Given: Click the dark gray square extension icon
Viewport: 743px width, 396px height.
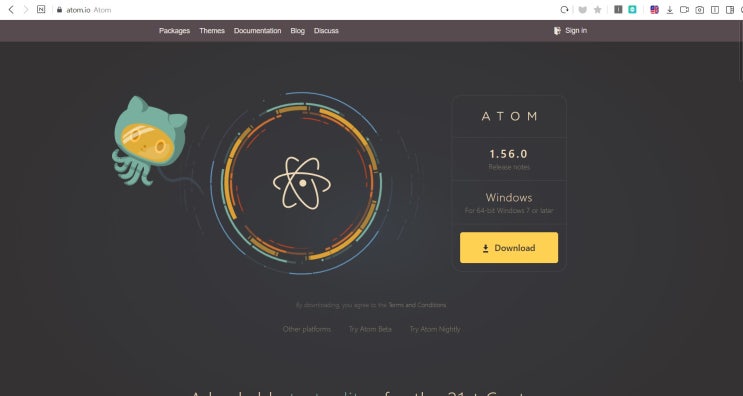Looking at the screenshot, I should point(618,9).
